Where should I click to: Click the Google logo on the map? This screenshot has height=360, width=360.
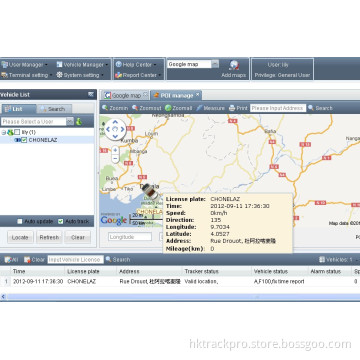pyautogui.click(x=114, y=220)
